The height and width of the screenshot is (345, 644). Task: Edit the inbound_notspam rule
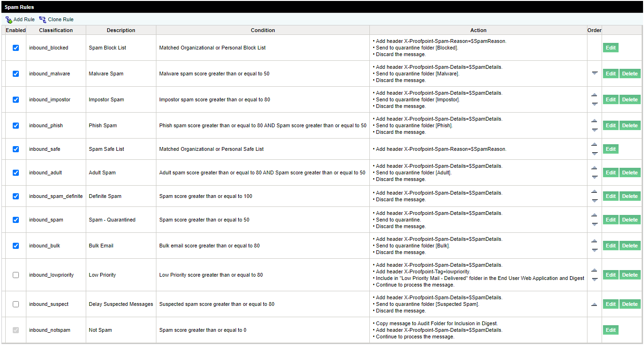click(x=611, y=330)
